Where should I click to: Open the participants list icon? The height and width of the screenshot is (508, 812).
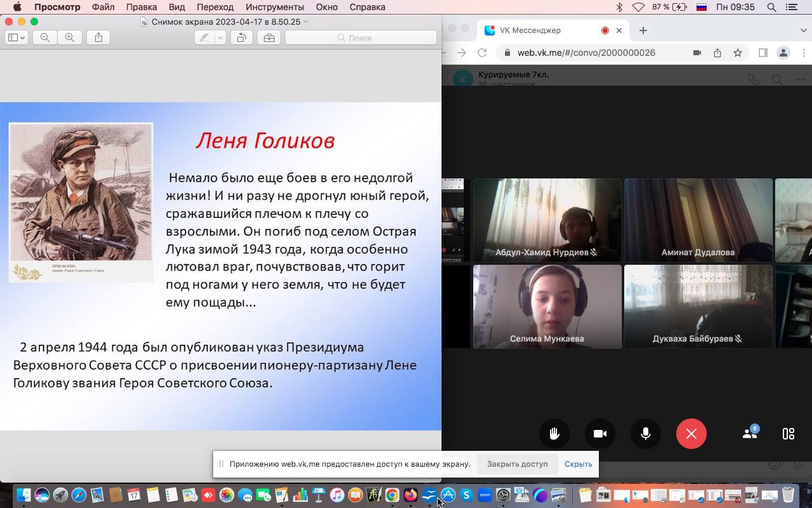pos(750,434)
